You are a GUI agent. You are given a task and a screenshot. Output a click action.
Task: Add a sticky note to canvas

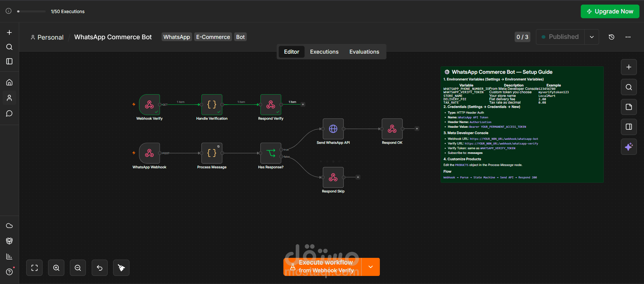629,107
